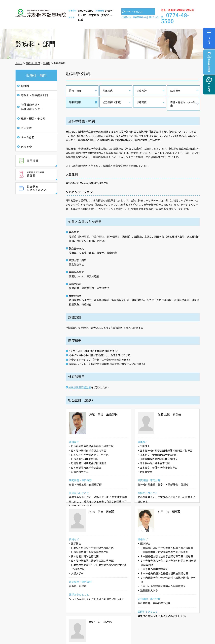Click the ホーム breadcrumb link

[19, 64]
